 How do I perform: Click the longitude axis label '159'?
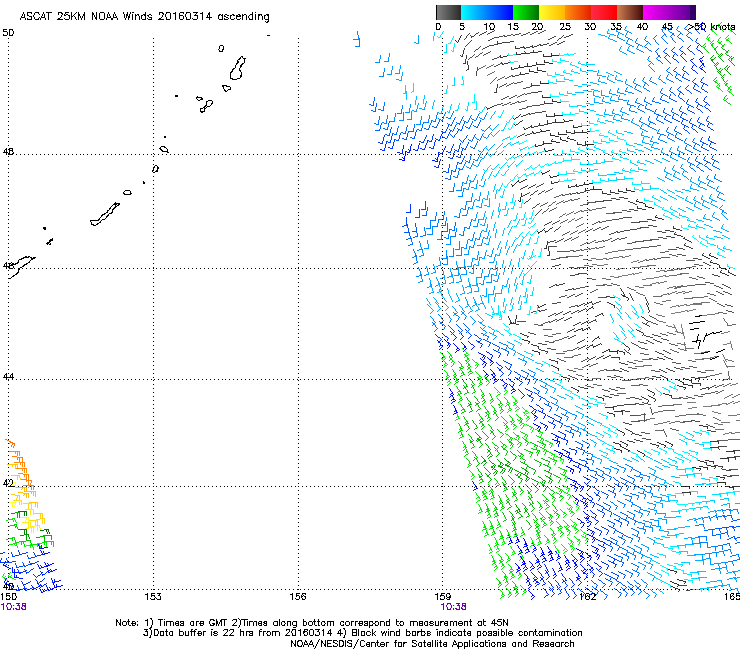click(x=443, y=597)
